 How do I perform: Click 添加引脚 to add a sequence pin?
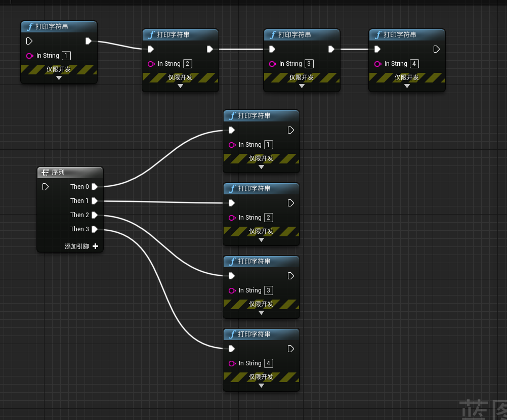77,246
